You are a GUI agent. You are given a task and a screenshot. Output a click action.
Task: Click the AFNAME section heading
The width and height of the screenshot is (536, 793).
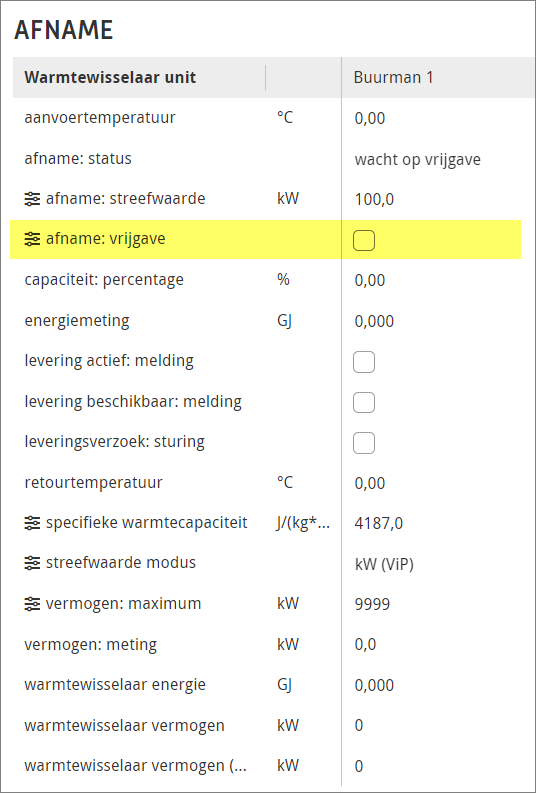(x=64, y=31)
